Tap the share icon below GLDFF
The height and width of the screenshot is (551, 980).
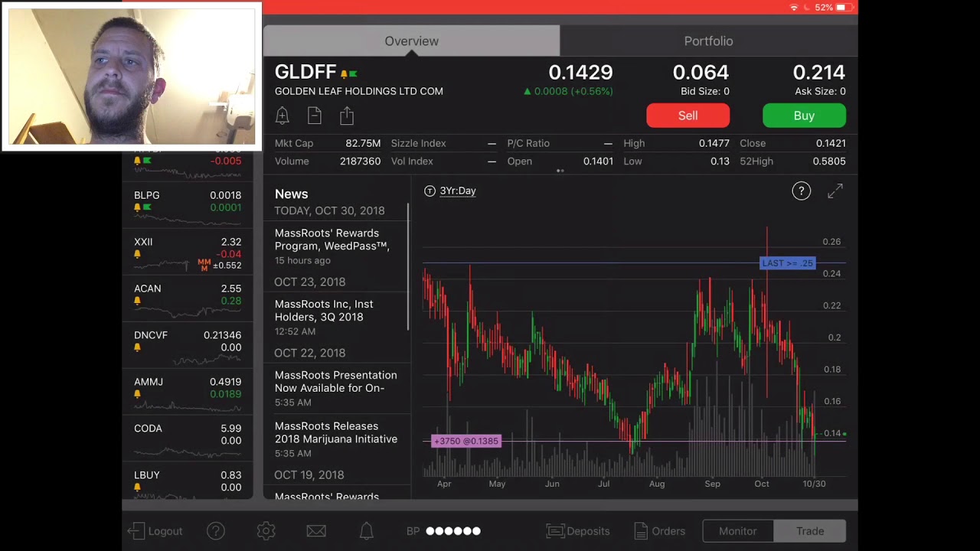pyautogui.click(x=347, y=116)
